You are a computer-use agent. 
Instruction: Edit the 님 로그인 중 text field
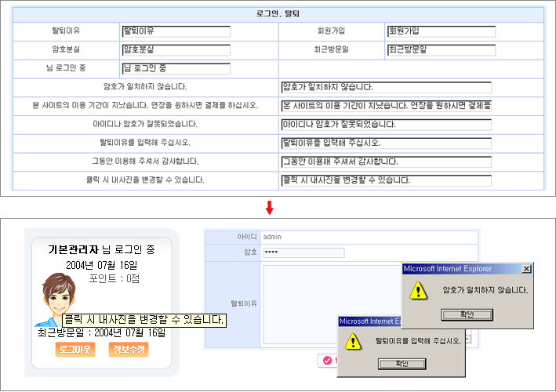coord(176,69)
